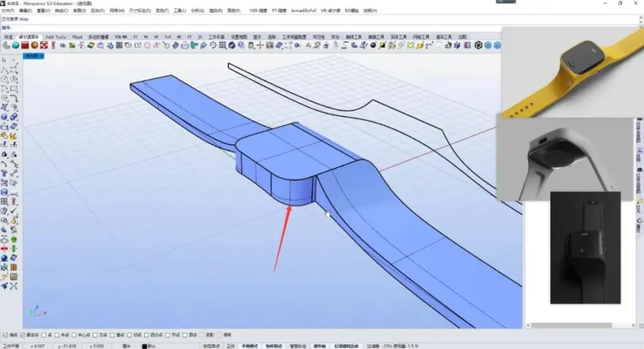Image resolution: width=644 pixels, height=349 pixels.
Task: Click the green vertical arrows icon in left sidebar
Action: click(14, 248)
